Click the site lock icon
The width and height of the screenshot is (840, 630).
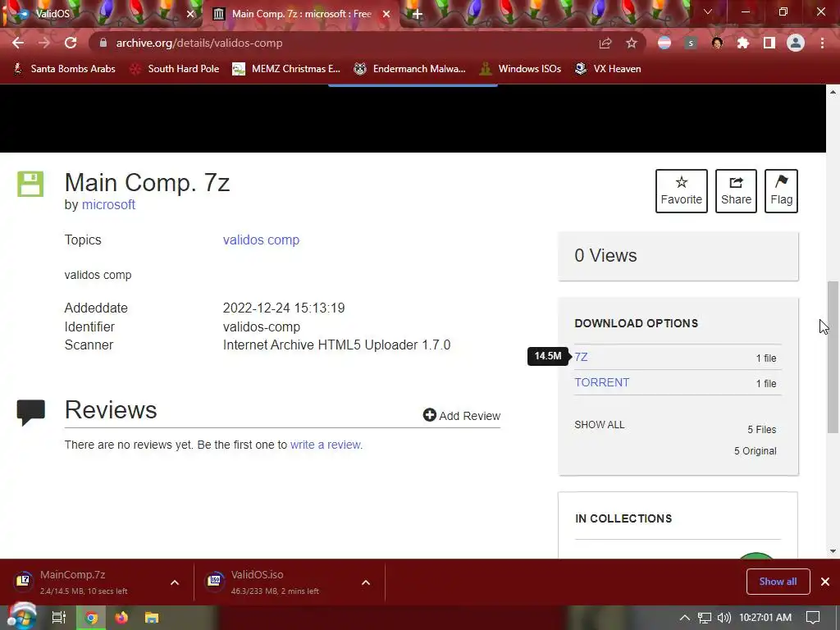[103, 43]
